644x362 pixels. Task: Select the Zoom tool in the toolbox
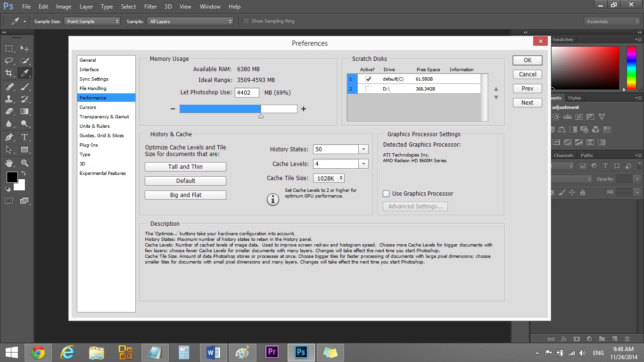coord(25,163)
